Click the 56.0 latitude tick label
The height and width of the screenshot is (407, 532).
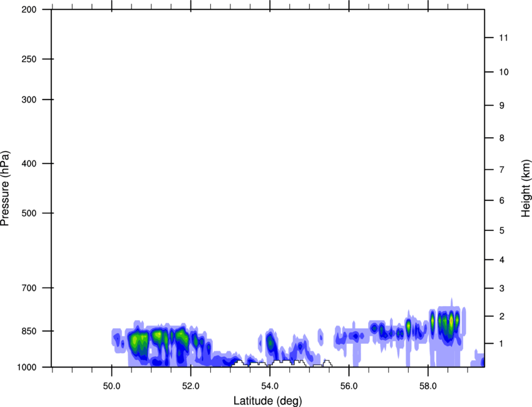click(x=349, y=386)
